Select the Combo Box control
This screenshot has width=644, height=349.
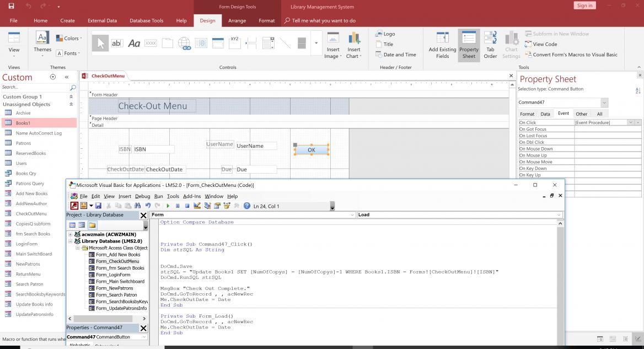tap(268, 43)
